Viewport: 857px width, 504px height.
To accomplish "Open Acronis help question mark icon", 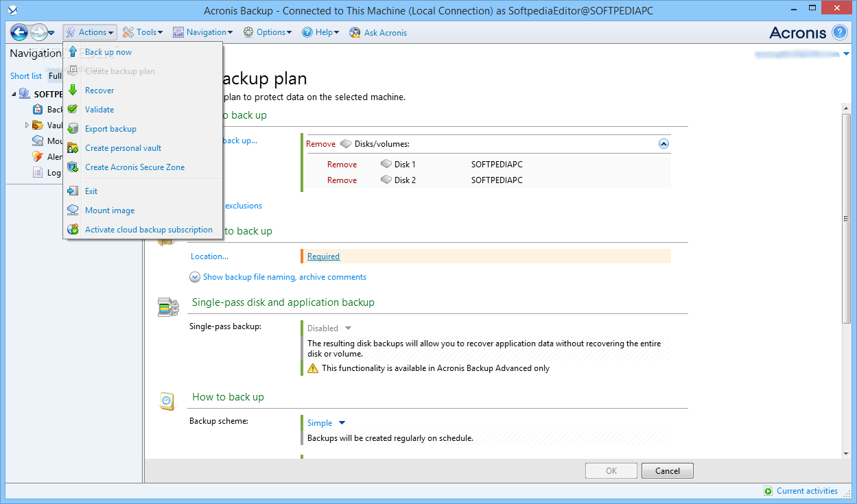I will 840,32.
